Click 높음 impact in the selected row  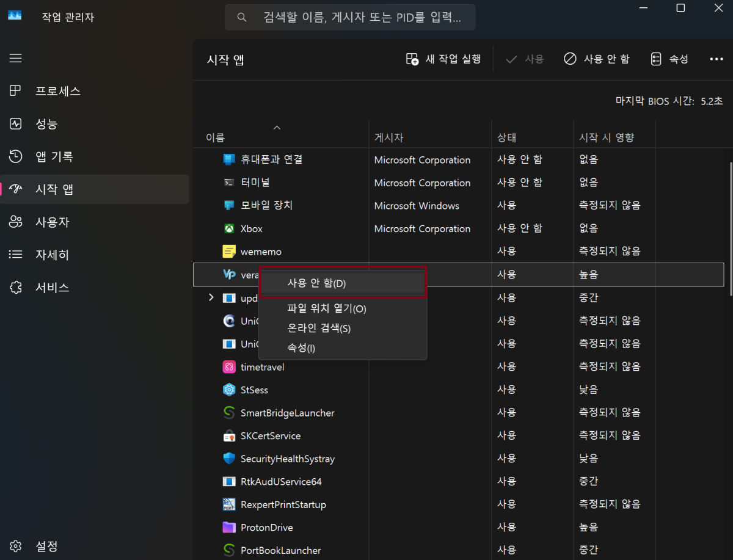click(x=588, y=275)
